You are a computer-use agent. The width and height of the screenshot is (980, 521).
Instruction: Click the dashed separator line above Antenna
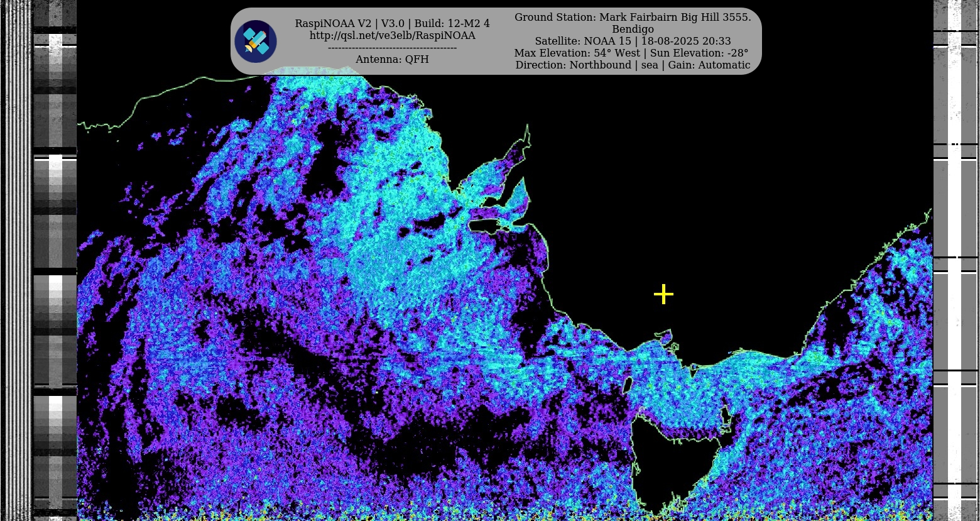tap(392, 48)
